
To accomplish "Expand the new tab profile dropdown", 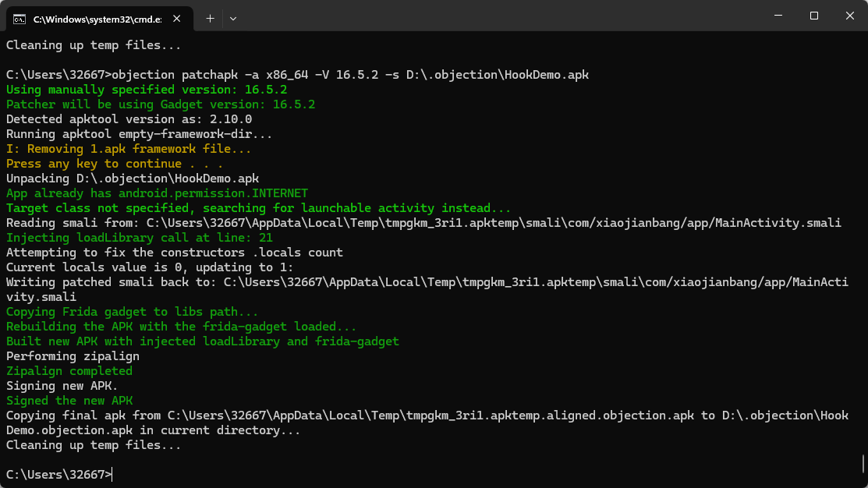I will [233, 17].
